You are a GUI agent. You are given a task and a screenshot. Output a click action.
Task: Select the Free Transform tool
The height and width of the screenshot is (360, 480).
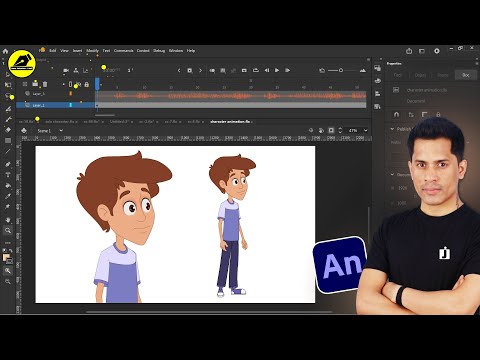(x=8, y=85)
